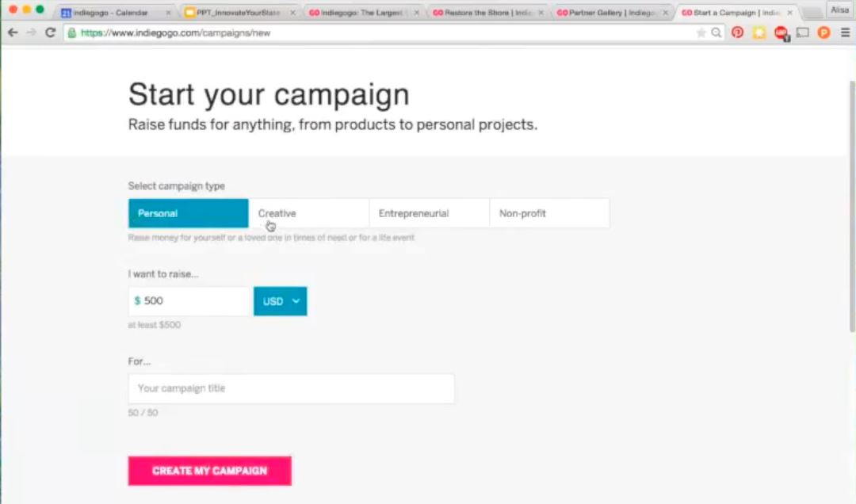Click the Alisa profile button
This screenshot has width=856, height=504.
tap(839, 10)
